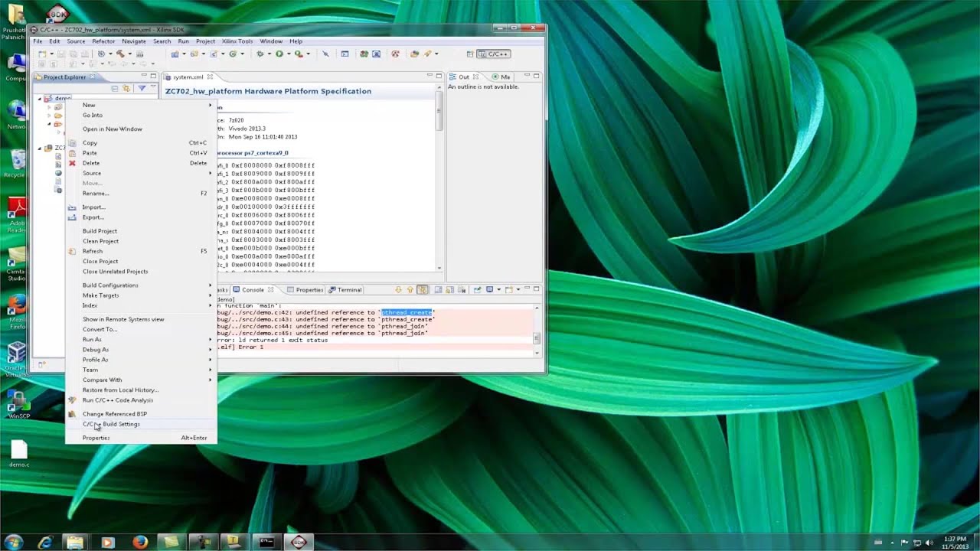The height and width of the screenshot is (551, 980).
Task: Switch to the Properties tab
Action: (305, 290)
